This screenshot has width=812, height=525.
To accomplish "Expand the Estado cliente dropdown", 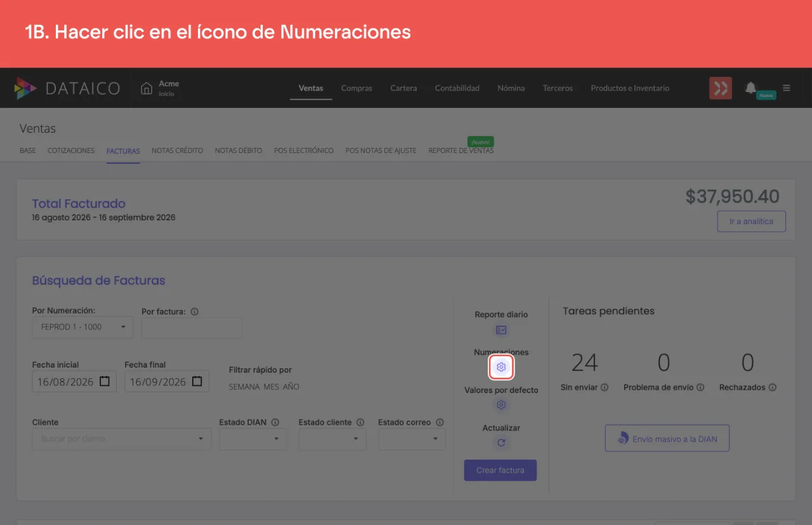I will [332, 439].
